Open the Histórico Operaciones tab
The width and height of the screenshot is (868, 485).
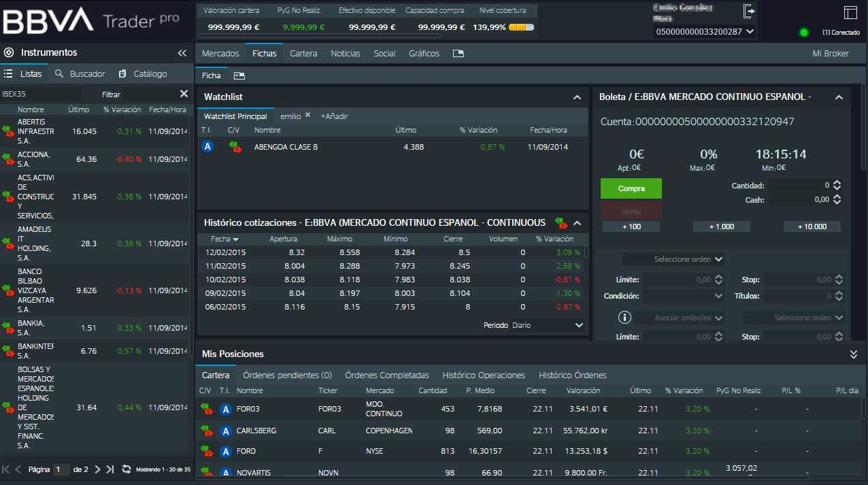click(484, 375)
